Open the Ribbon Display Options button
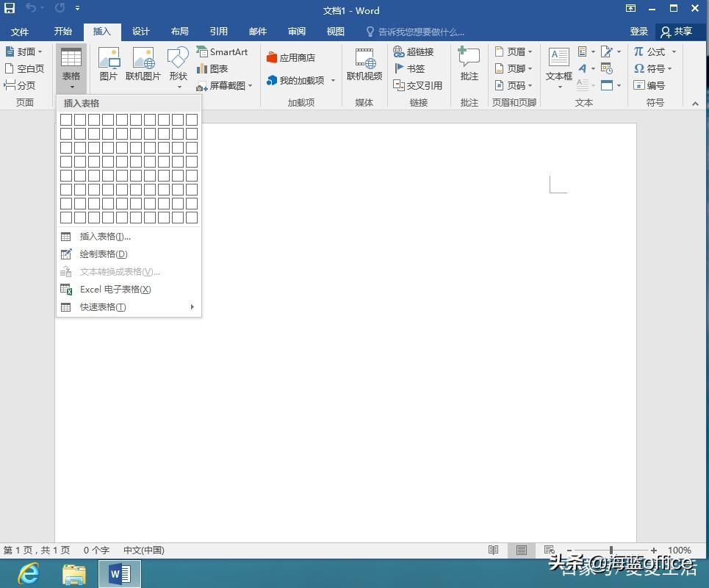 click(x=630, y=8)
